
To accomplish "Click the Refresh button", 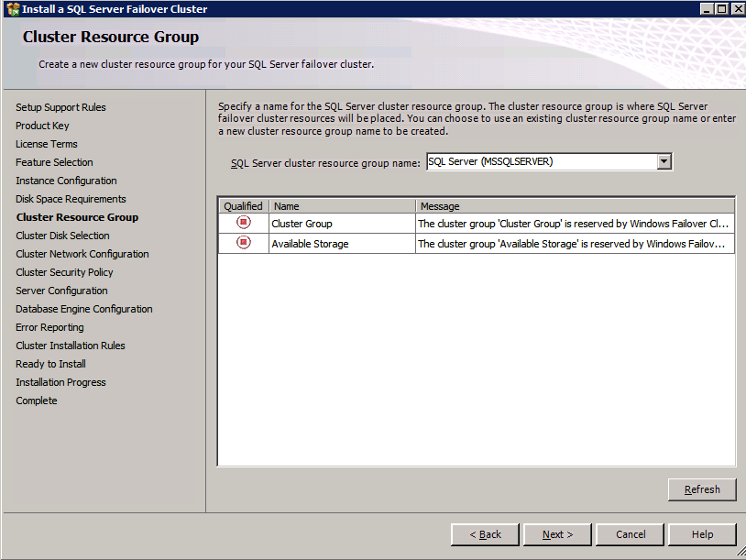I will click(702, 489).
